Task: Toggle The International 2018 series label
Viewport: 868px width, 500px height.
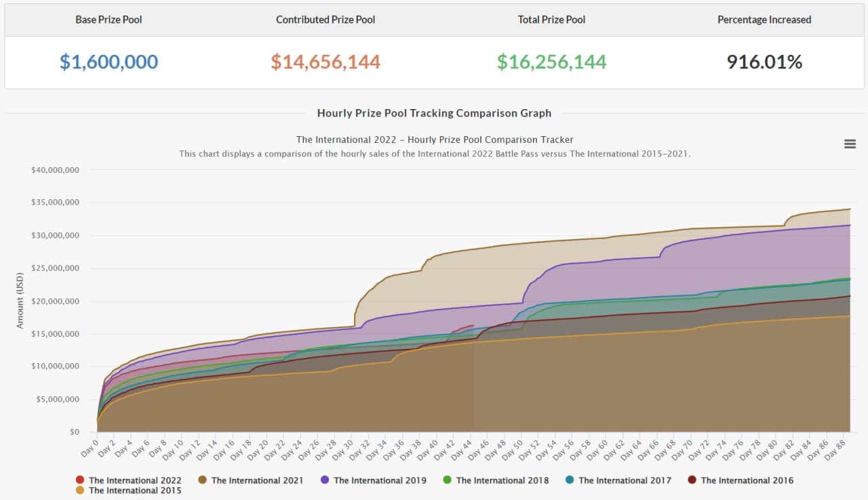Action: 502,480
